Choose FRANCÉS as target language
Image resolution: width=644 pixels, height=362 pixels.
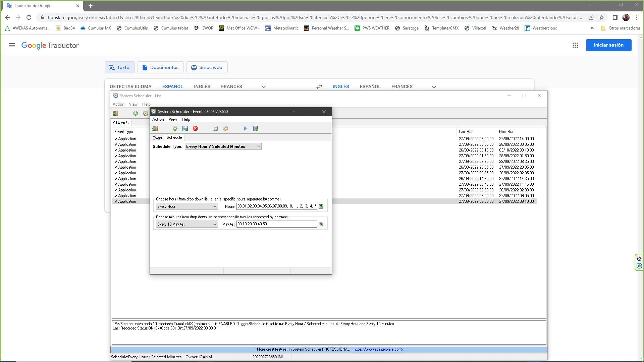(402, 86)
